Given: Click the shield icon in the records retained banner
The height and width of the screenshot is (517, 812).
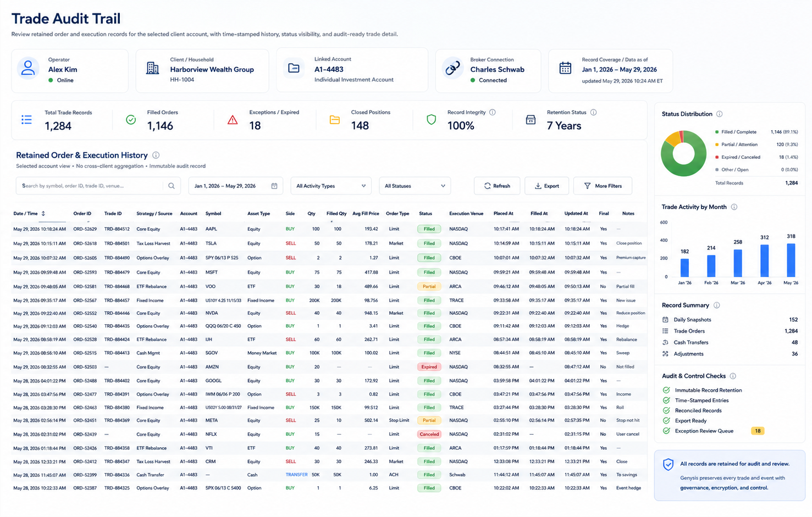Looking at the screenshot, I should [x=668, y=464].
